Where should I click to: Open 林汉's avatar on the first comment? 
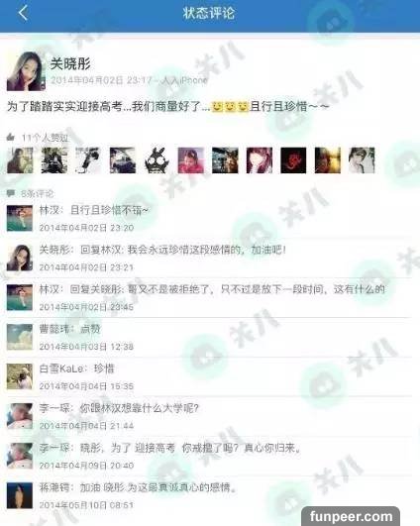20,218
